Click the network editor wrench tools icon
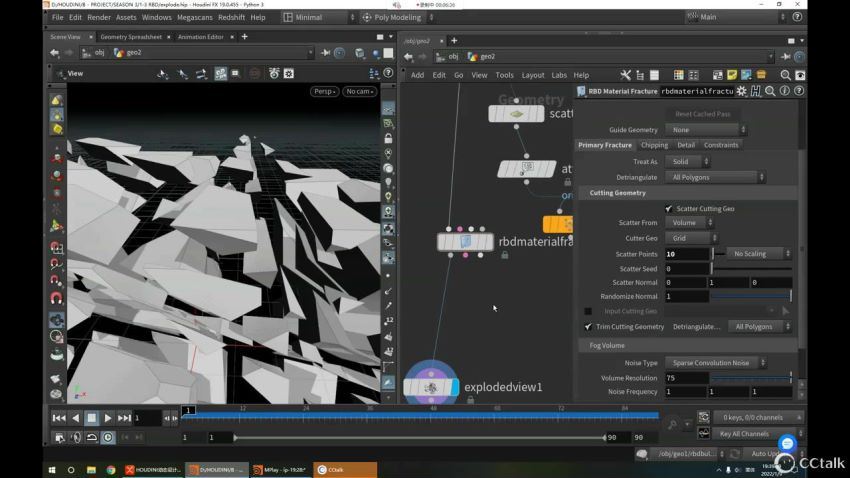 (x=626, y=75)
